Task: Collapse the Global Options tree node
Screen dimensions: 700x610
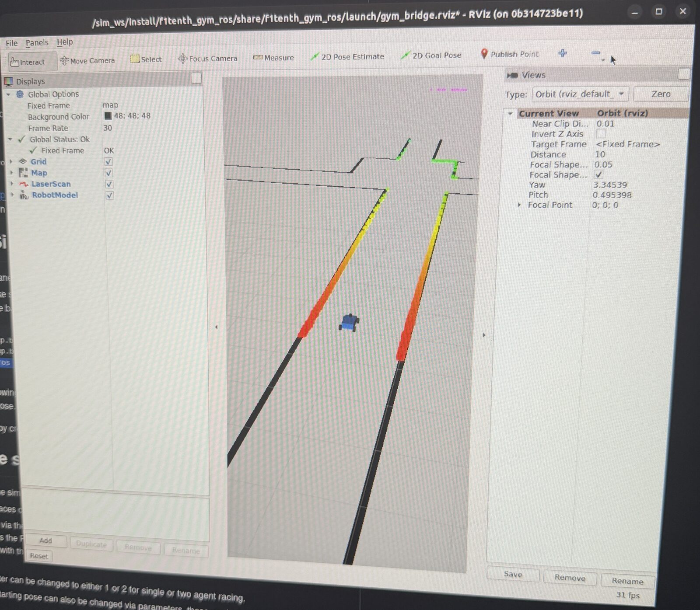Action: (8, 94)
